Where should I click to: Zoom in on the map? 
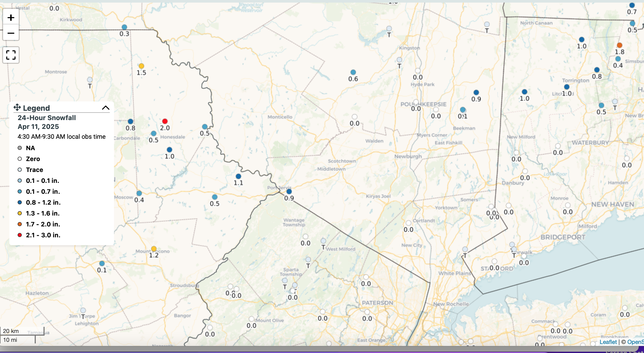point(11,18)
